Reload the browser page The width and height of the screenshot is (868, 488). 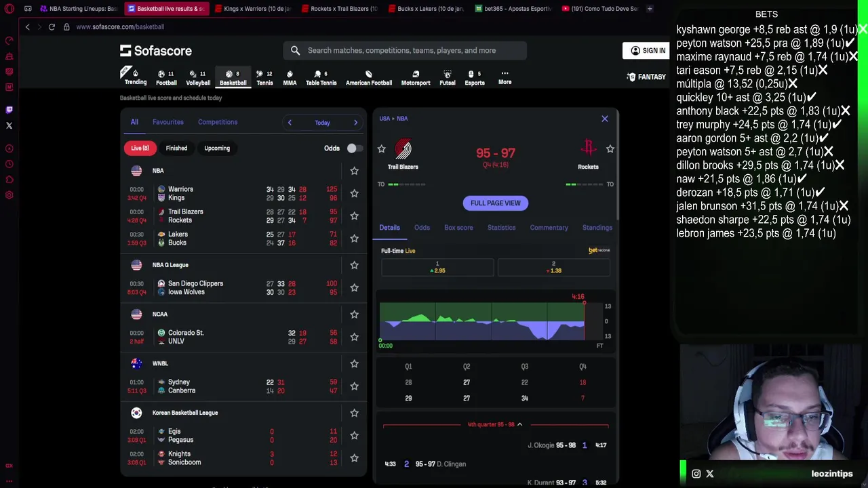tap(52, 26)
